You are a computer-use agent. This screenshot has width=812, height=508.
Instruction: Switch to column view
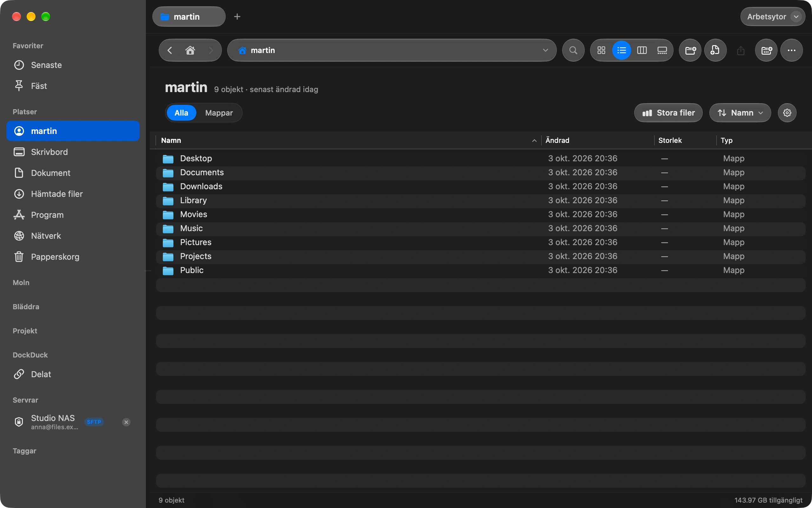(x=642, y=50)
